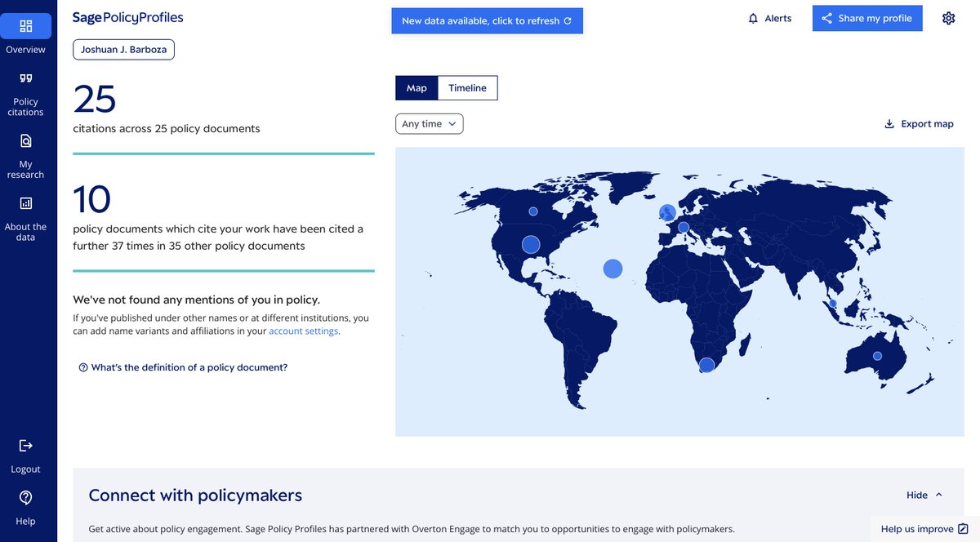This screenshot has height=542, width=980.
Task: Click 'We've not found any mentions' heading
Action: point(196,300)
